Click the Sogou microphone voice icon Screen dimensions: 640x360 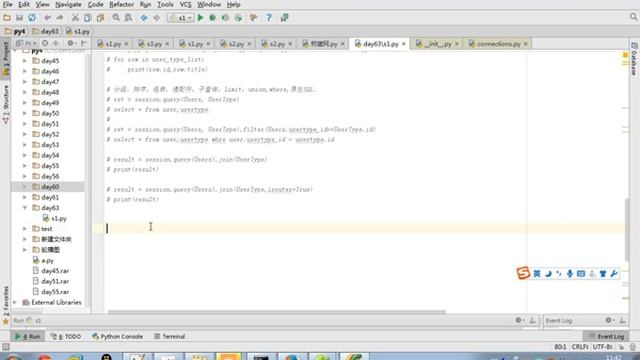coord(570,274)
